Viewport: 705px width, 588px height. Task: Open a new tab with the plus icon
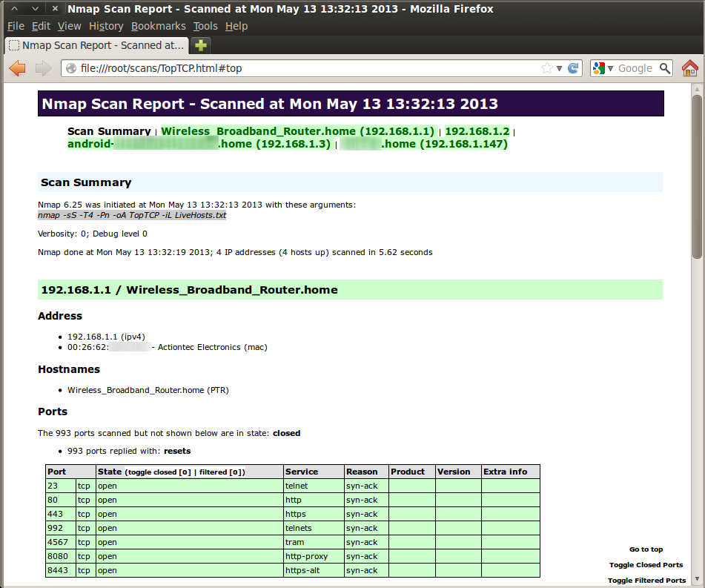200,44
